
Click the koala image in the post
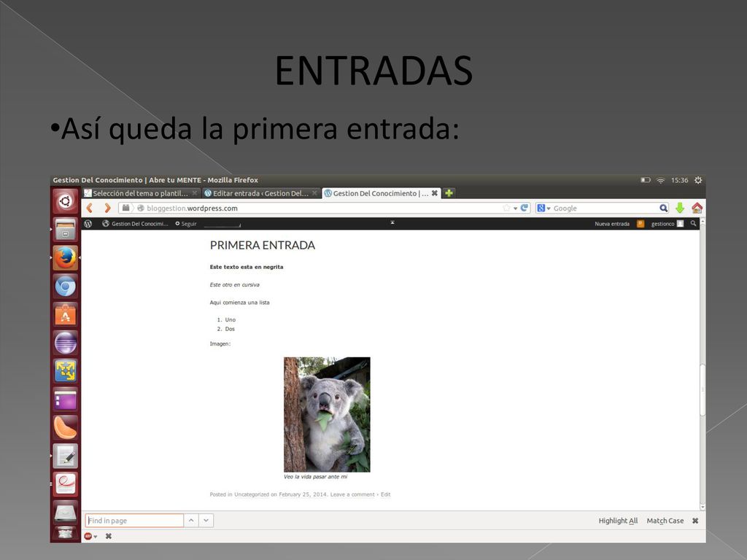pyautogui.click(x=327, y=415)
